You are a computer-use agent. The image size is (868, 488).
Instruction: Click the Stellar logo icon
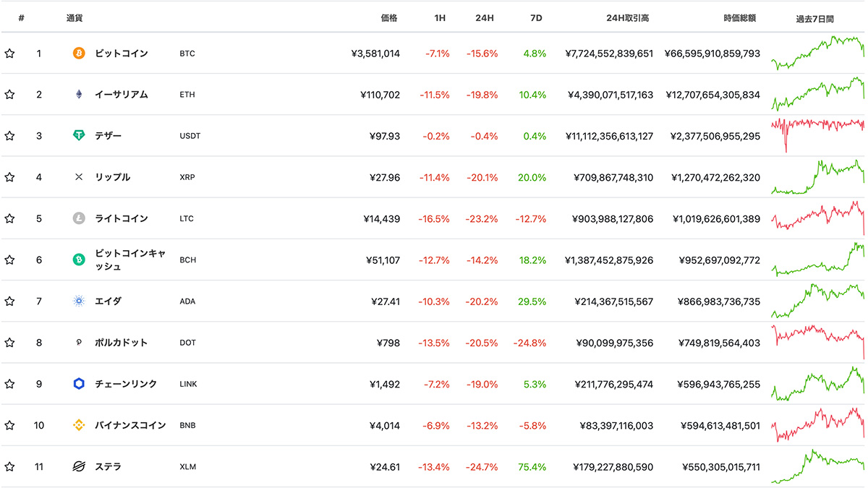pos(79,467)
